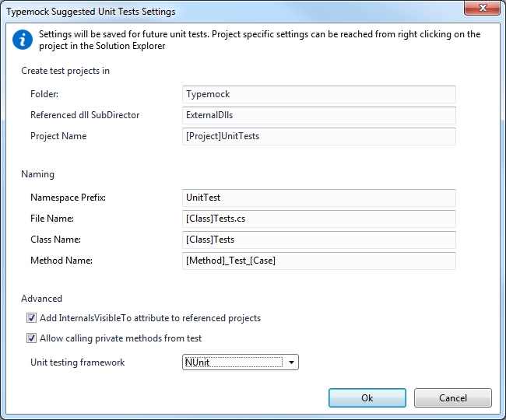Image resolution: width=506 pixels, height=420 pixels.
Task: Open the Unit testing framework dropdown
Action: [291, 362]
